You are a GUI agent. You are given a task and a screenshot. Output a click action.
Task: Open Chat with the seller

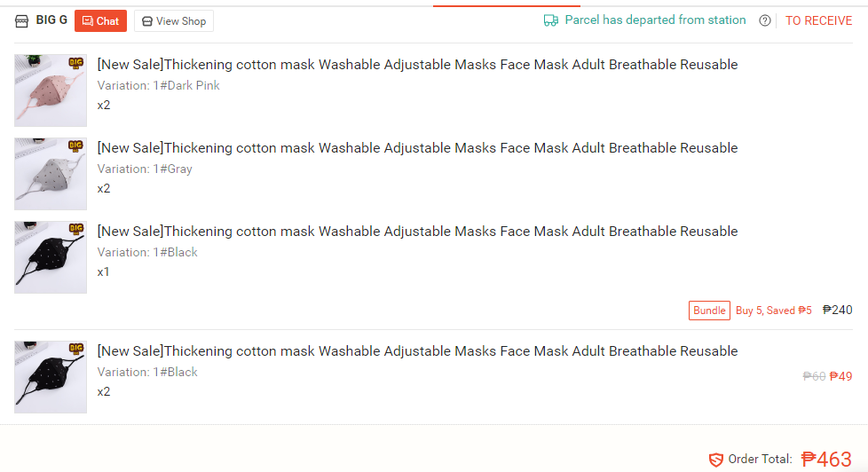[x=101, y=21]
